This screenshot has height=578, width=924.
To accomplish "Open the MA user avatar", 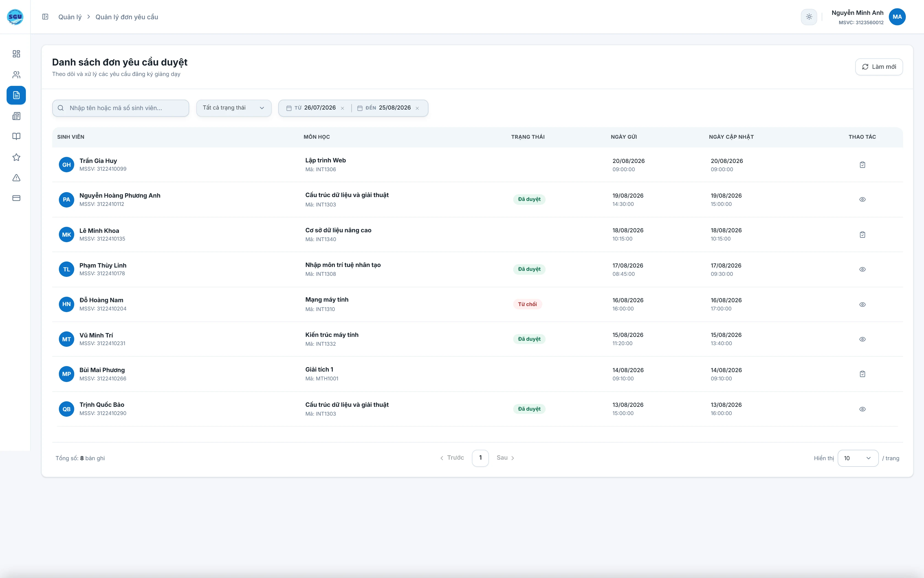I will point(897,17).
